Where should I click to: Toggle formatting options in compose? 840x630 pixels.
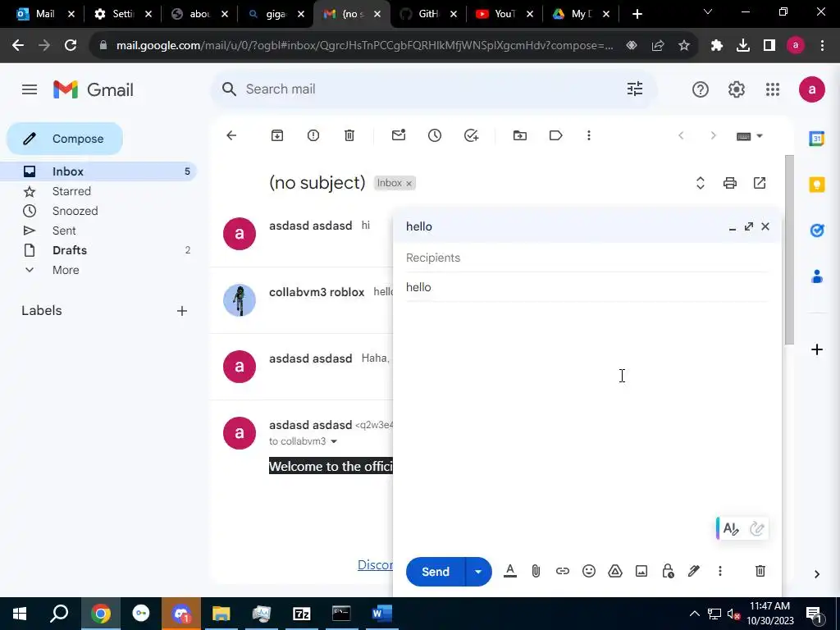pyautogui.click(x=510, y=571)
